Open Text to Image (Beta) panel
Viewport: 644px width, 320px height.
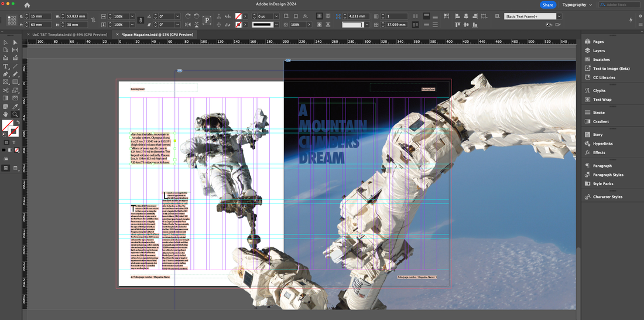point(611,68)
